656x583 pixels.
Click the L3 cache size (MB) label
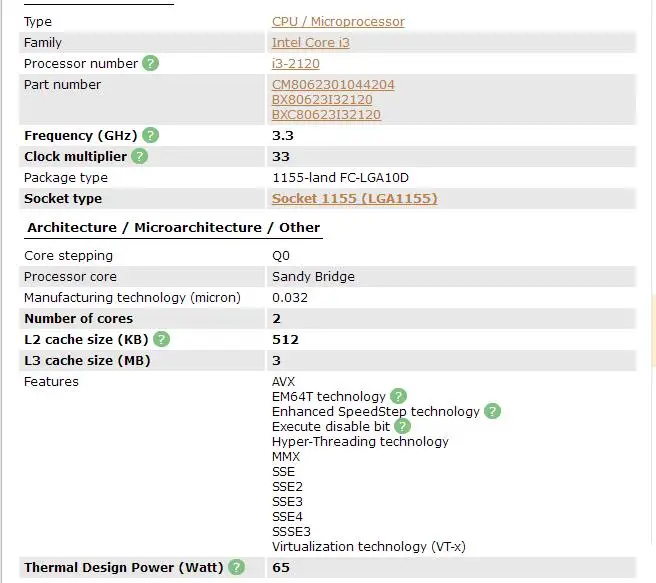point(87,361)
